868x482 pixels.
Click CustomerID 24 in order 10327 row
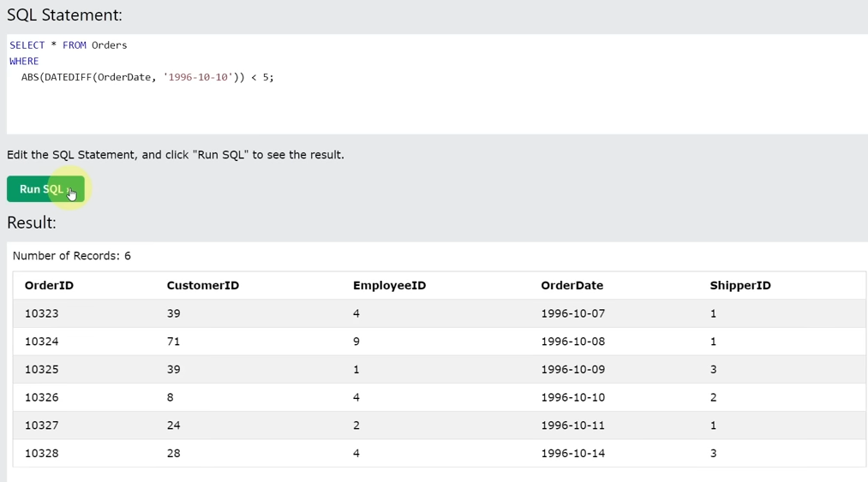pyautogui.click(x=173, y=425)
